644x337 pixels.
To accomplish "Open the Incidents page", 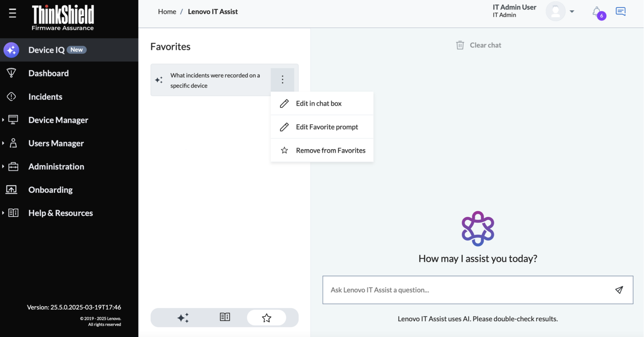I will 45,97.
